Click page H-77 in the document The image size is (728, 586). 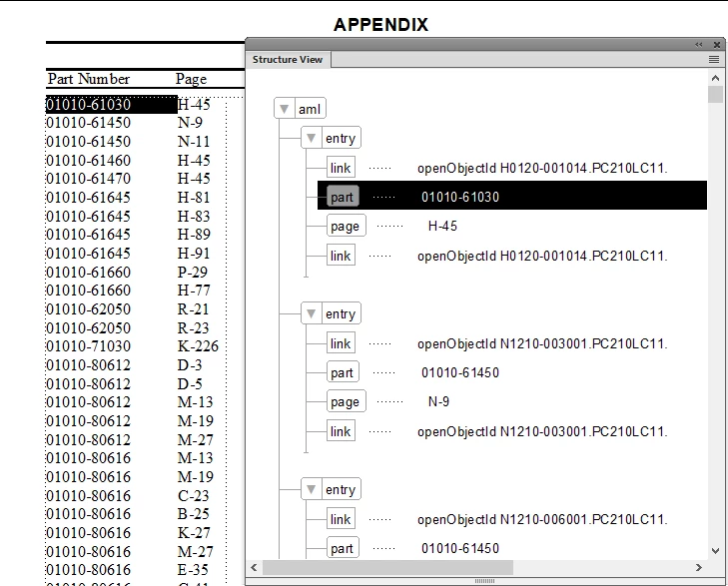click(194, 290)
